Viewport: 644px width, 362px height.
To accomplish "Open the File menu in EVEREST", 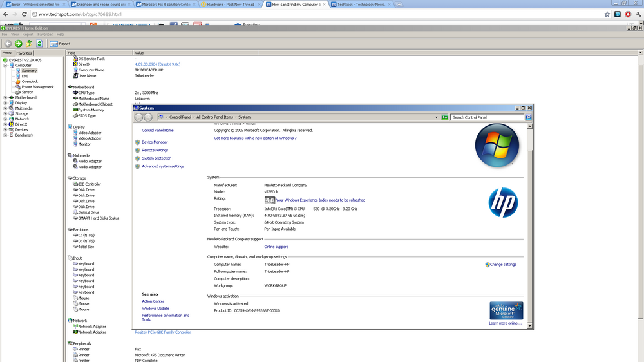I will pos(5,35).
